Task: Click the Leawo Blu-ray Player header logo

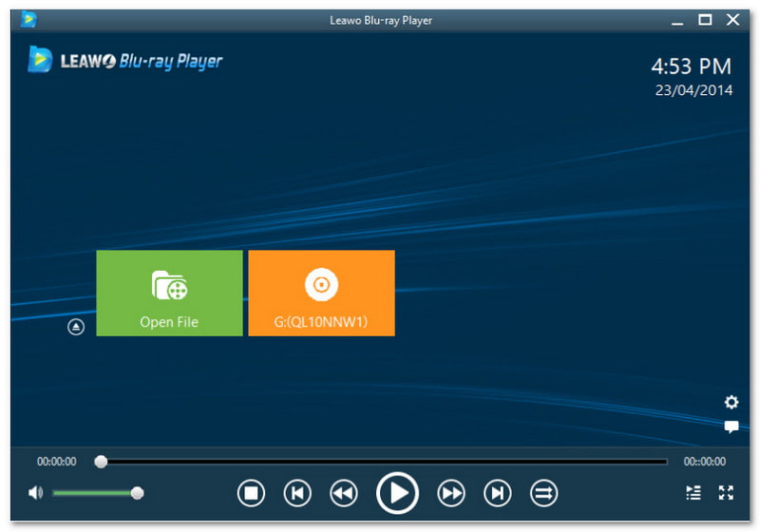Action: [125, 61]
